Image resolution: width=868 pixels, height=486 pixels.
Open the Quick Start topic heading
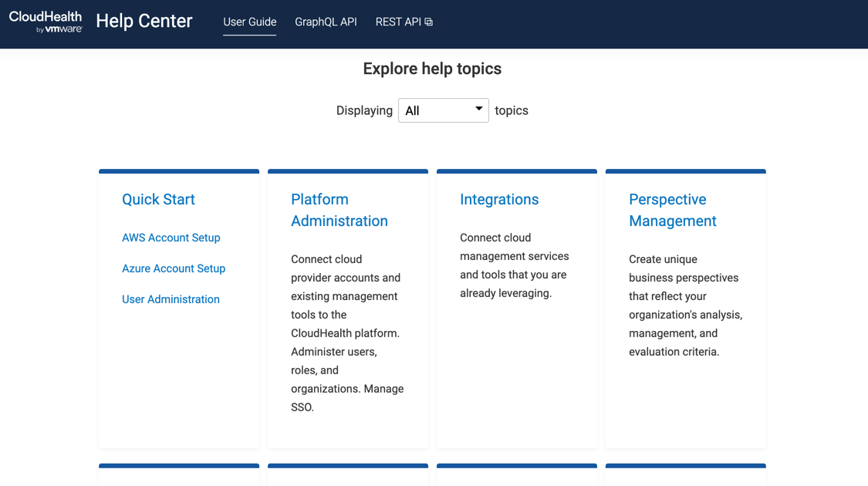point(158,199)
